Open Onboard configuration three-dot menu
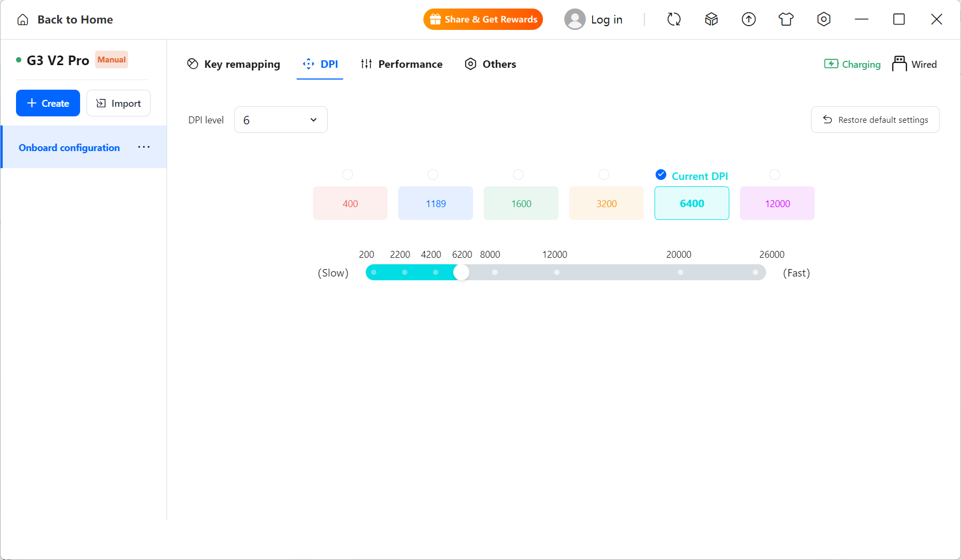The height and width of the screenshot is (560, 961). [144, 147]
